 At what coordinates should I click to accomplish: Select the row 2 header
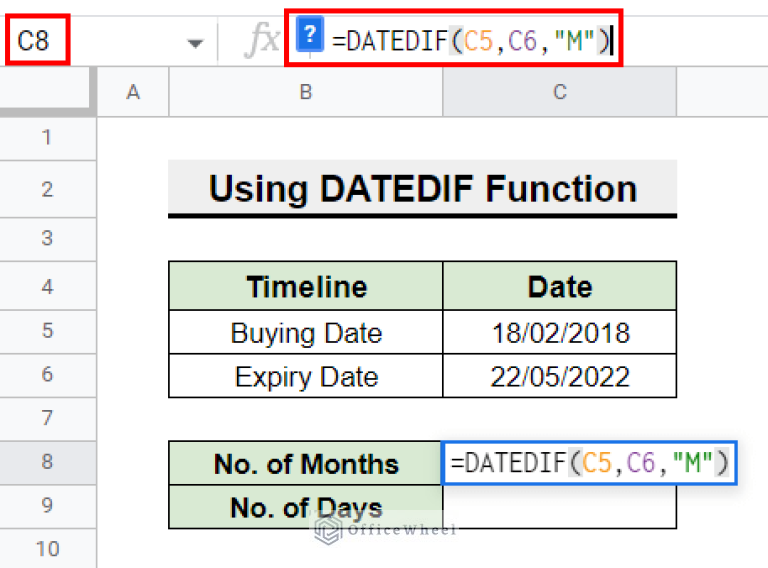click(x=48, y=189)
